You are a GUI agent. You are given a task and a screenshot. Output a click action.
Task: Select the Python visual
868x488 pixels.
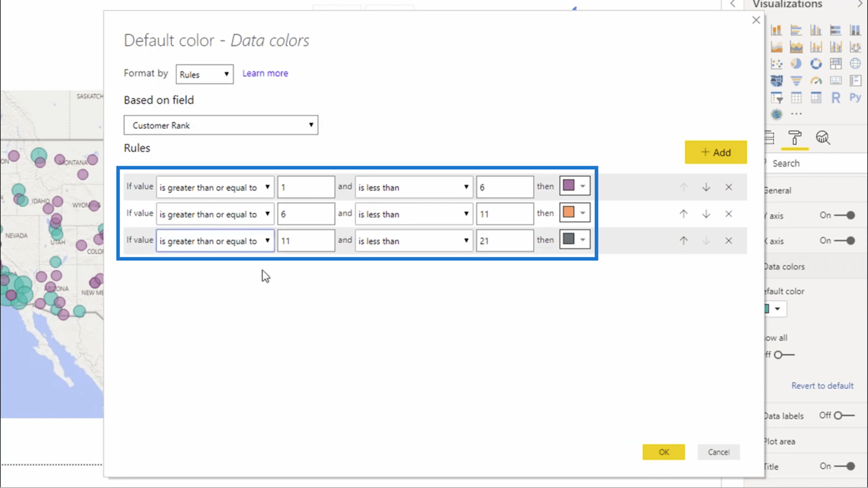[x=856, y=98]
